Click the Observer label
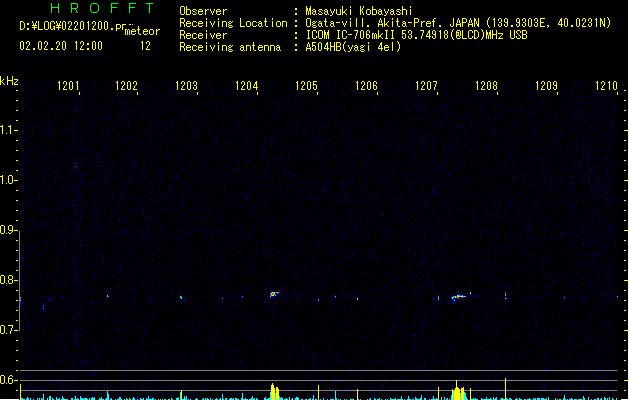Viewport: 629px width, 400px height. (x=203, y=11)
